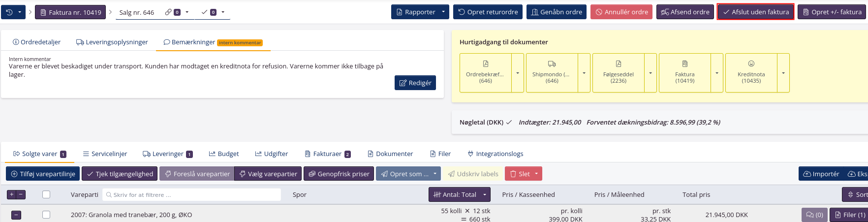Click Foreslå varepartier button
868x222 pixels.
pos(197,174)
